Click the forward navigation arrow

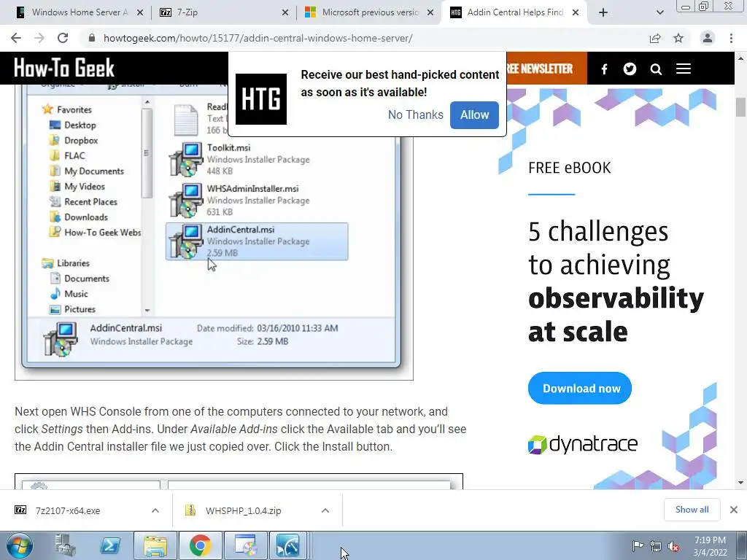pyautogui.click(x=39, y=38)
